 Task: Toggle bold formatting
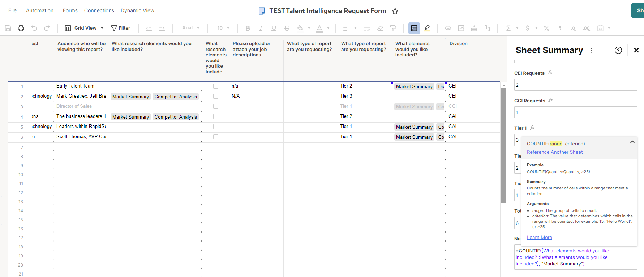pyautogui.click(x=248, y=28)
